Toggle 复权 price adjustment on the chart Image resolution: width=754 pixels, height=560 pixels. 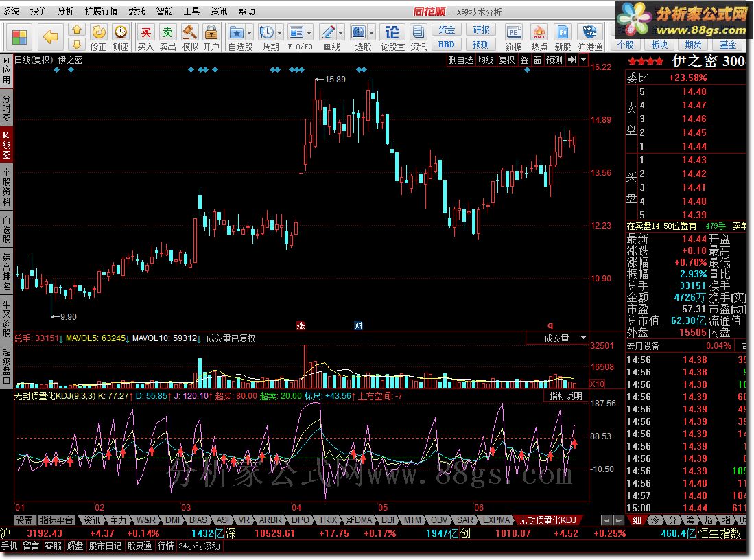(507, 60)
